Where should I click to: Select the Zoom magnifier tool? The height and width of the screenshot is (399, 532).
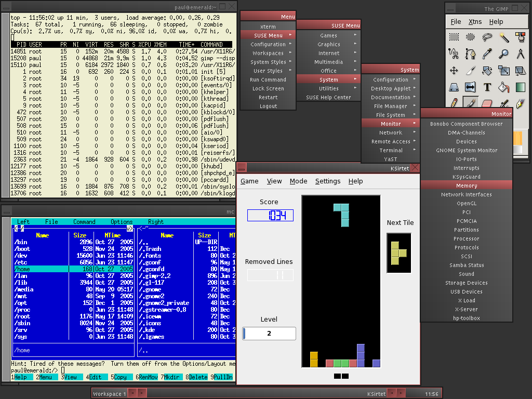point(504,54)
